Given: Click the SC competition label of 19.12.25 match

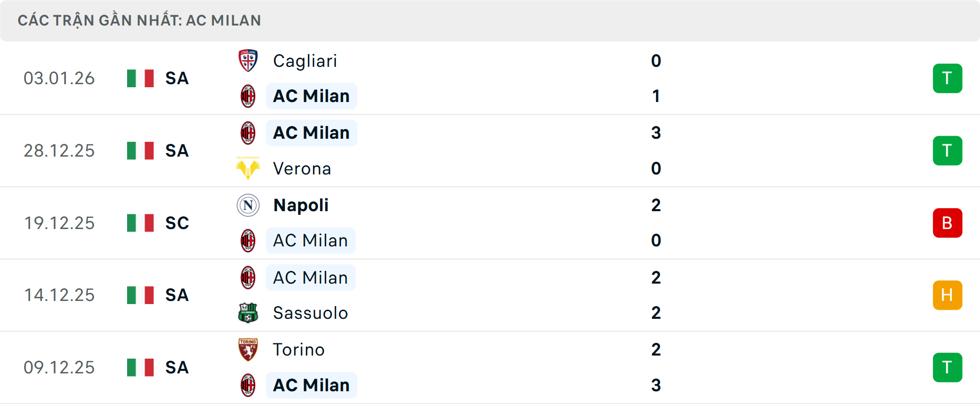Looking at the screenshot, I should click(177, 223).
